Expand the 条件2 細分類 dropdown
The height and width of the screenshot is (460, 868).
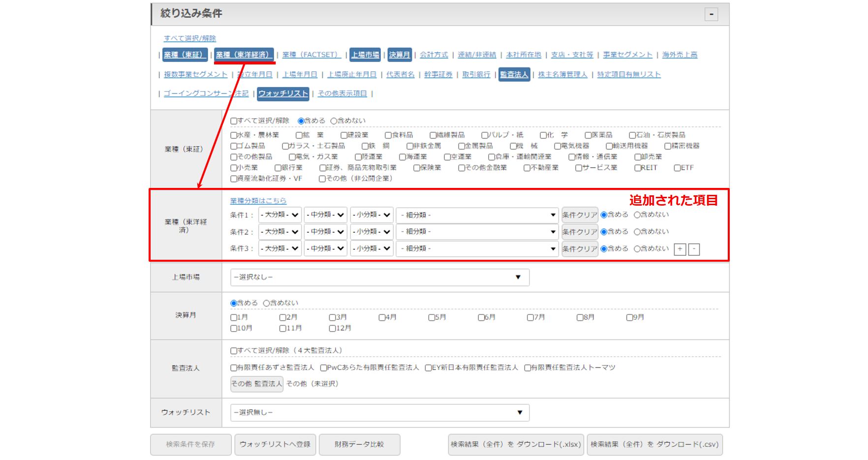(x=477, y=232)
